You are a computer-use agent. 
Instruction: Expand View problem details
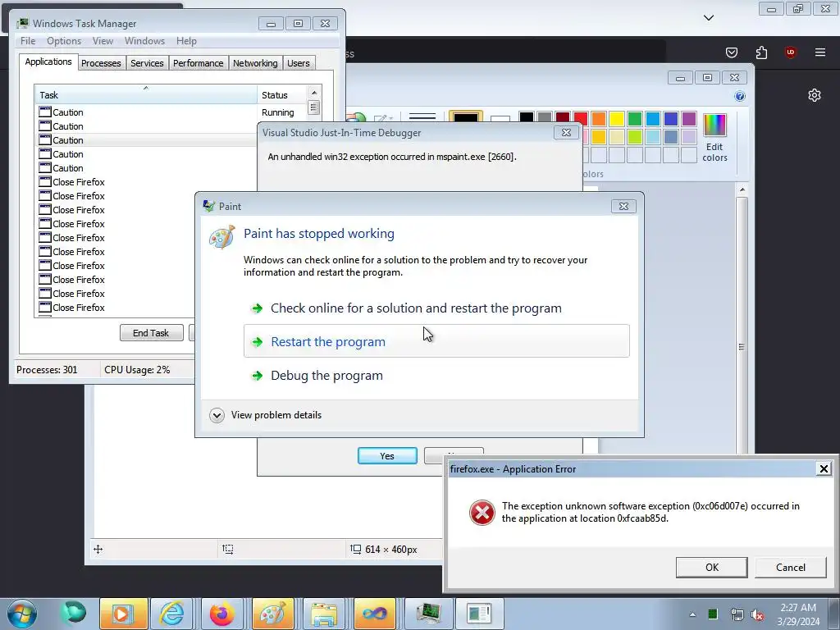[x=217, y=415]
